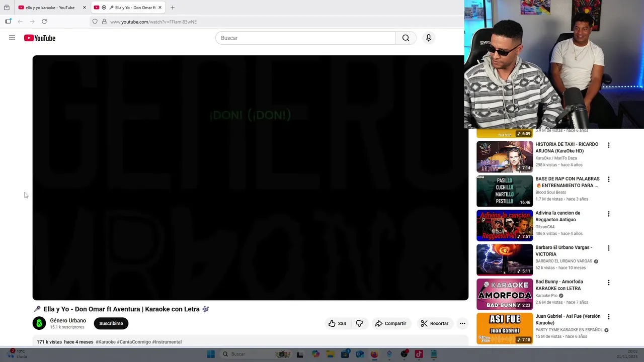The height and width of the screenshot is (362, 644).
Task: Mute tab via playing-audio indicator icon
Action: point(104,8)
